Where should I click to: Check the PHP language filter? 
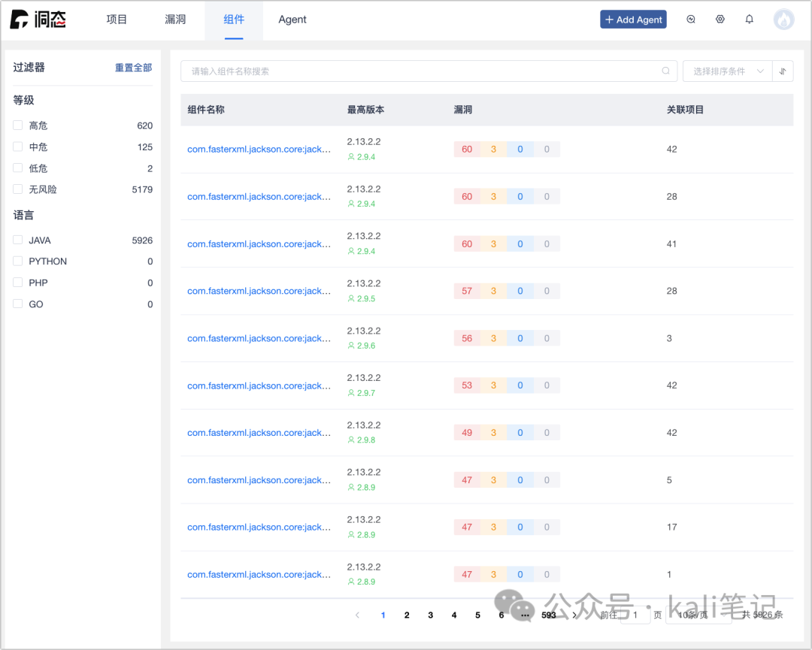coord(17,283)
